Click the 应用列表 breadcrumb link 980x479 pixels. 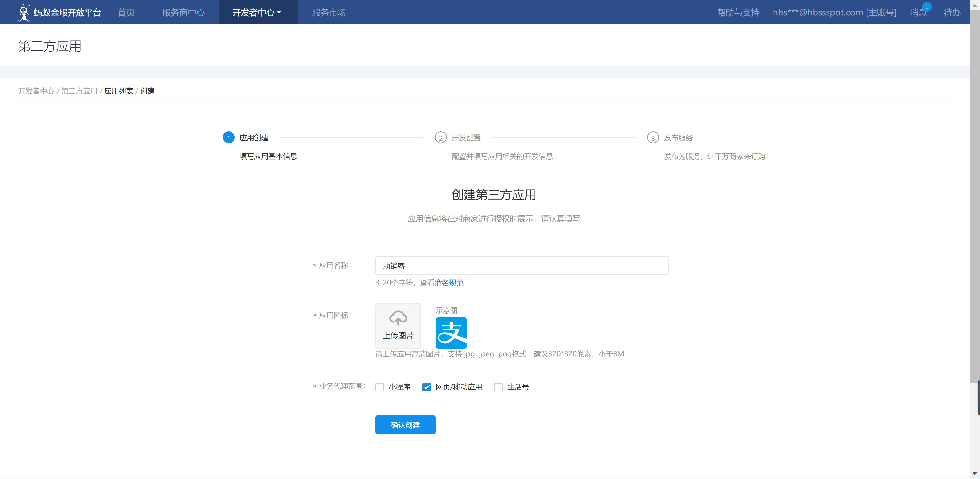pos(118,91)
